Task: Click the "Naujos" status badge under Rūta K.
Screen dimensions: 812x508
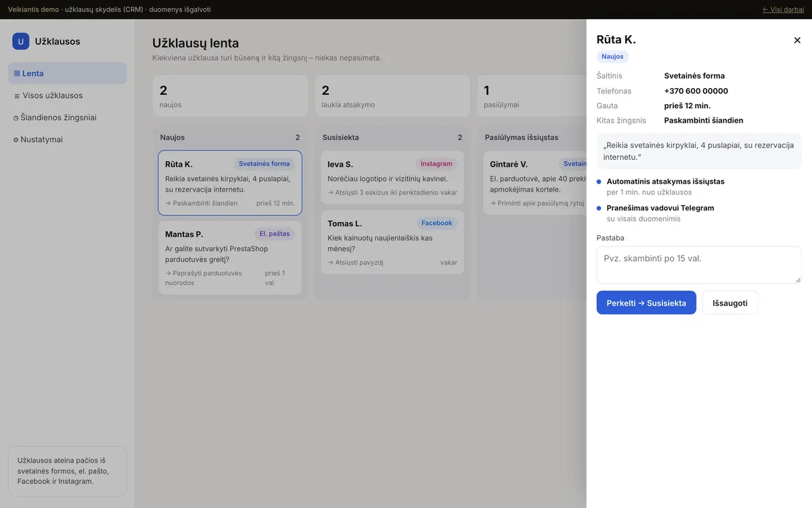Action: 612,57
